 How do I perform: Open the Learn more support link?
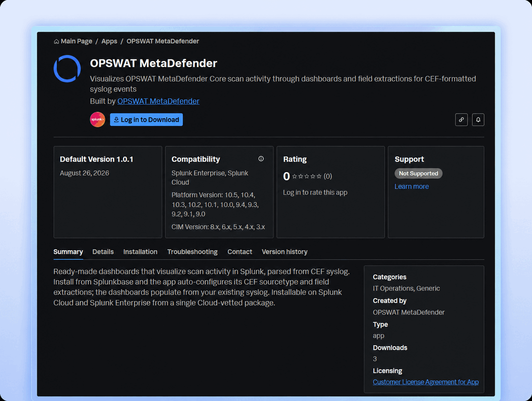click(x=412, y=186)
